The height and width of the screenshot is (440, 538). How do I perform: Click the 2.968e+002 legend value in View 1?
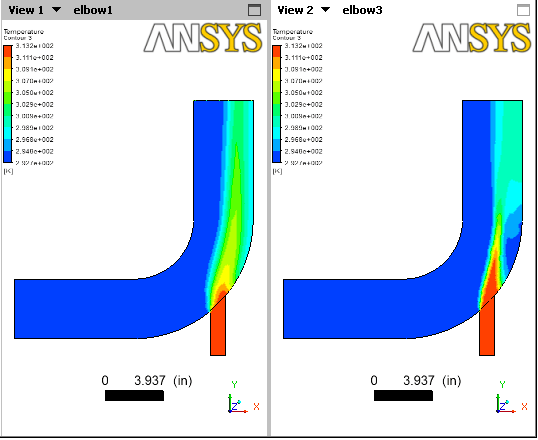34,140
